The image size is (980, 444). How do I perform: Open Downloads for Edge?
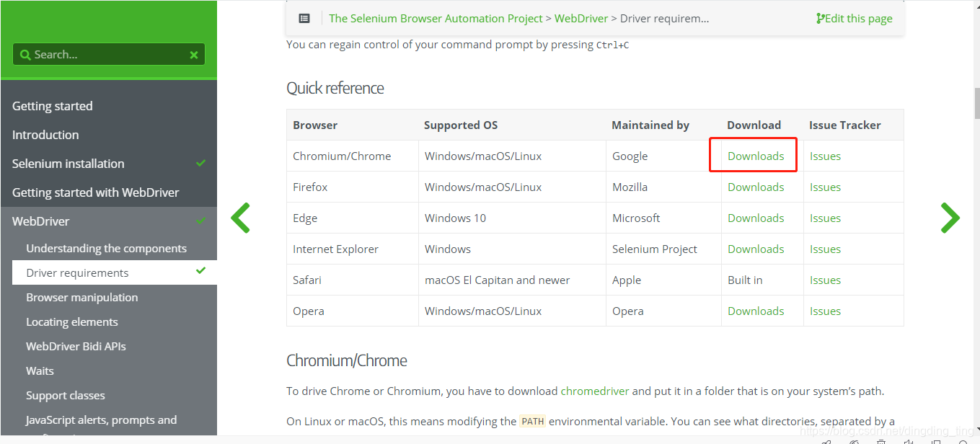click(x=756, y=218)
